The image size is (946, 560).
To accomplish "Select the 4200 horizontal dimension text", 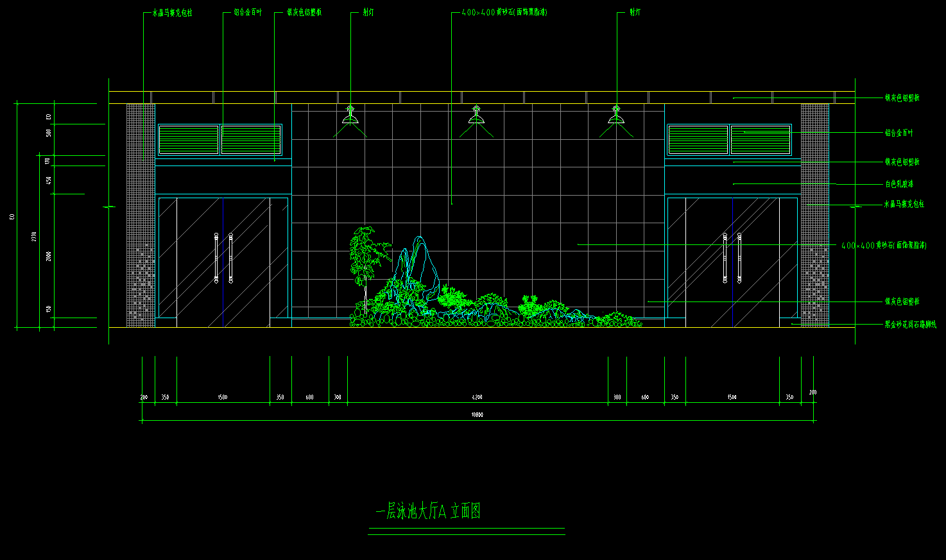I will point(477,398).
